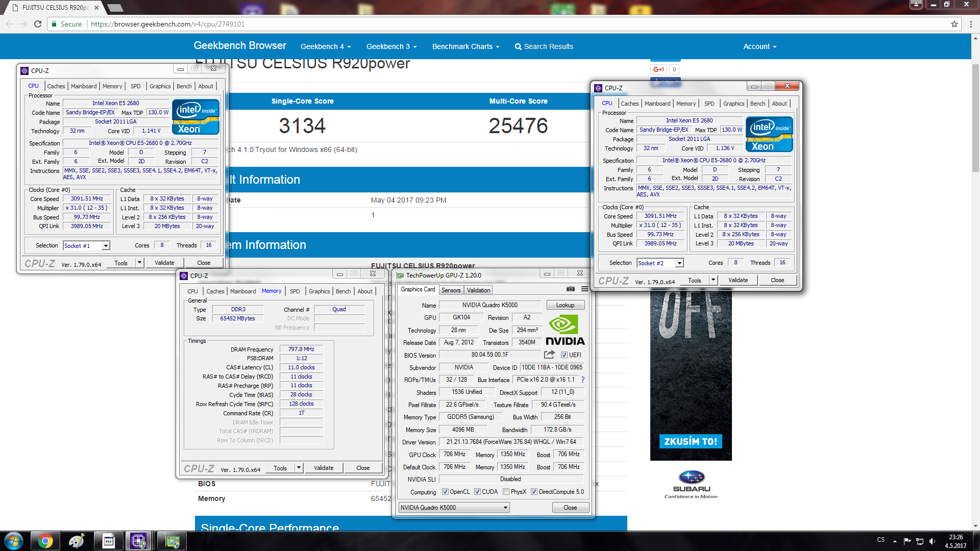The width and height of the screenshot is (980, 551).
Task: Open Caches tab in left CPU-Z window
Action: point(56,86)
